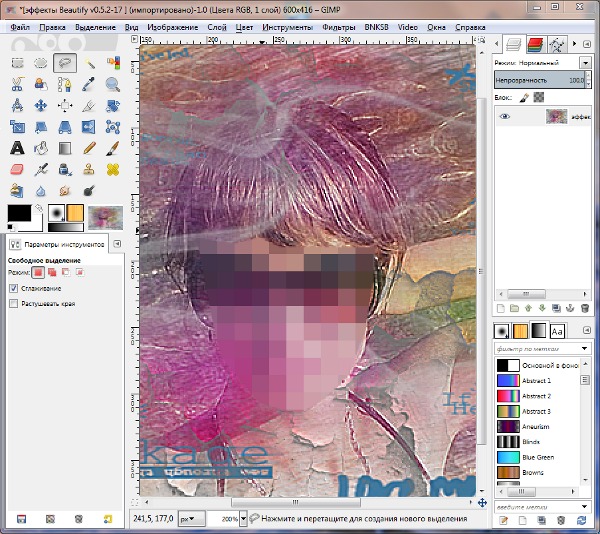
Task: Adjust the Непрозрачность opacity slider
Action: pyautogui.click(x=540, y=80)
